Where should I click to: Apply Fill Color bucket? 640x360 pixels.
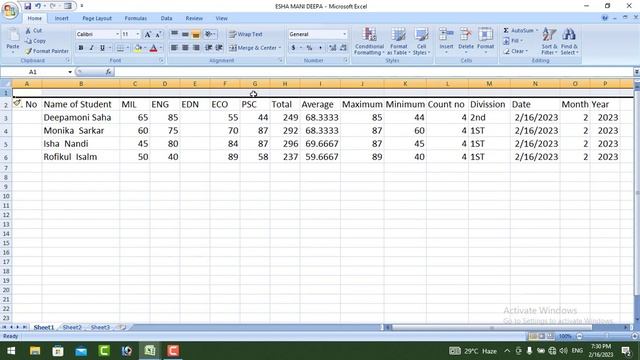[138, 48]
